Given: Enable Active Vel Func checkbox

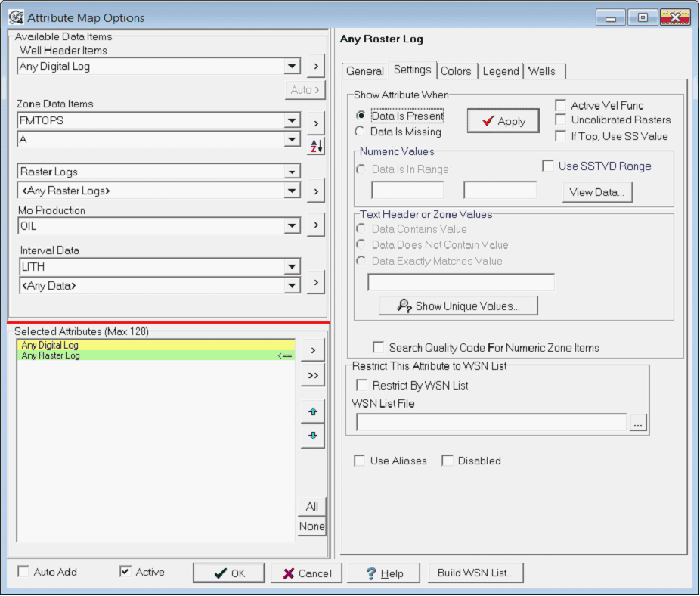Looking at the screenshot, I should pyautogui.click(x=561, y=106).
